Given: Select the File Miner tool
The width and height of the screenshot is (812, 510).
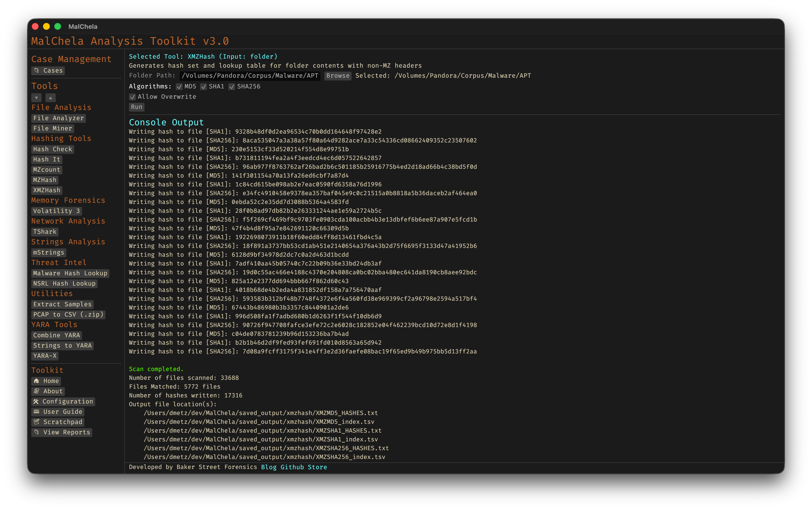Looking at the screenshot, I should [53, 128].
